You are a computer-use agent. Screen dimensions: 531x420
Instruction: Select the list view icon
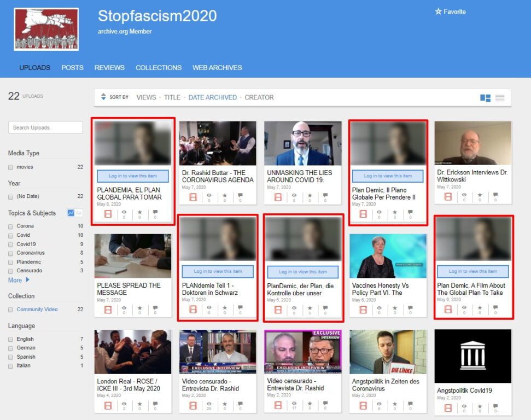coord(500,98)
